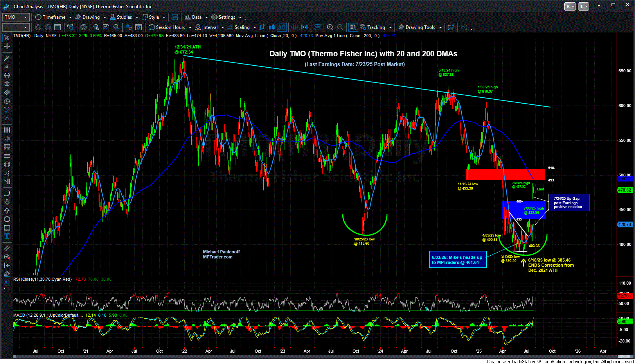Image resolution: width=635 pixels, height=364 pixels.
Task: Toggle bar spacing decrease button
Action: 294,27
